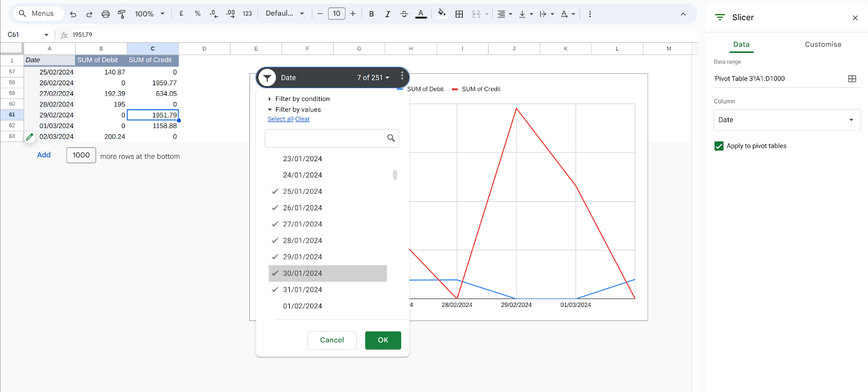Switch to the Data tab in Slicer
868x392 pixels.
coord(741,45)
